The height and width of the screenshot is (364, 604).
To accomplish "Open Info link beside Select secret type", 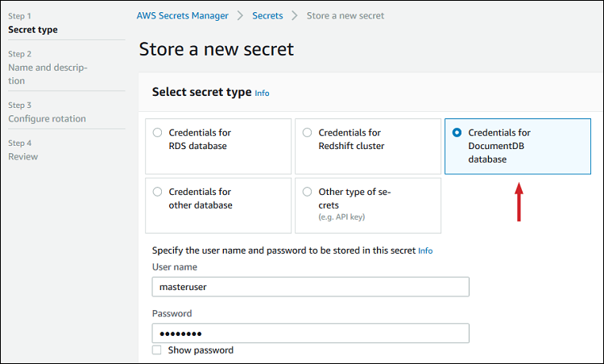I will point(262,93).
